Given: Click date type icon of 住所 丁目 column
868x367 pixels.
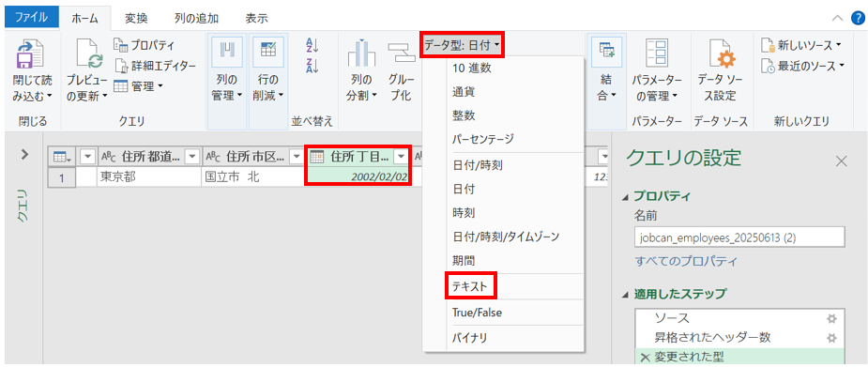Looking at the screenshot, I should (x=316, y=158).
